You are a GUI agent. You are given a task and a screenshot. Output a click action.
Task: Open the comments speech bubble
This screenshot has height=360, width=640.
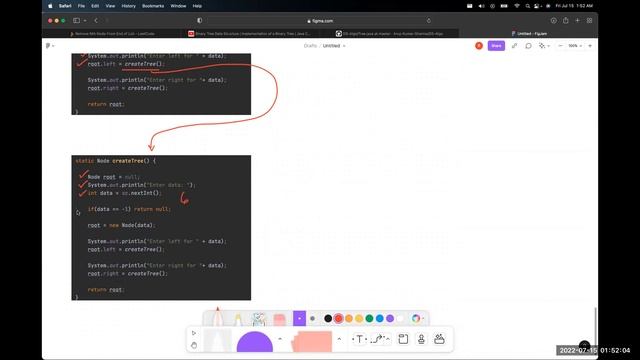pyautogui.click(x=528, y=46)
